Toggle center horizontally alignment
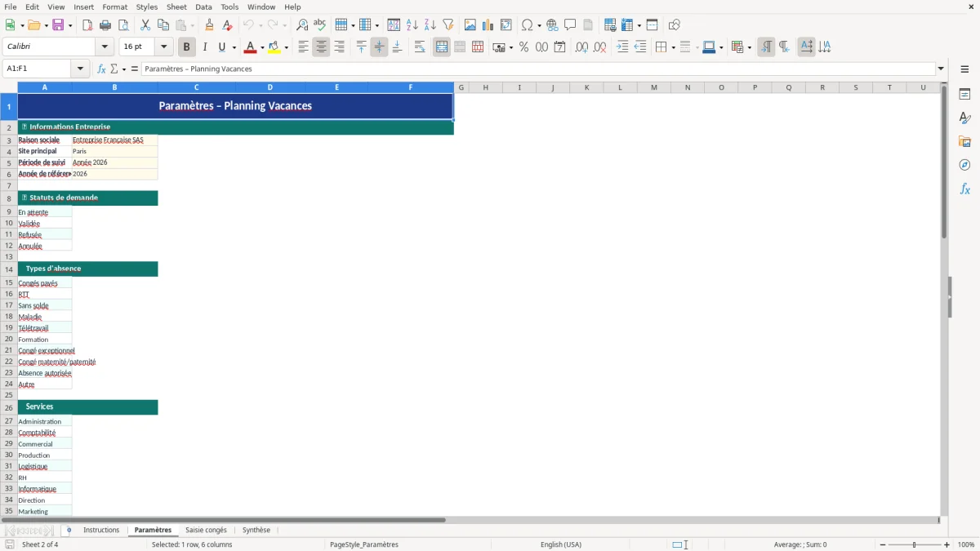The height and width of the screenshot is (551, 980). [x=321, y=47]
